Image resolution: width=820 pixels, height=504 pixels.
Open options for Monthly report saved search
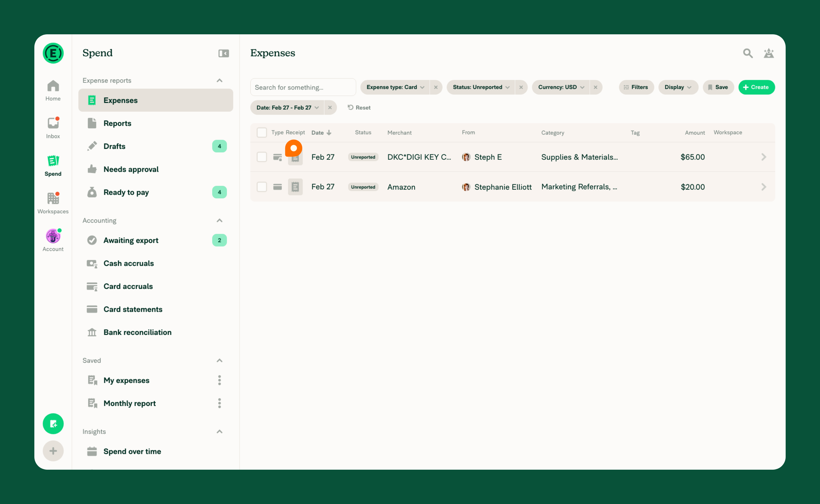[219, 403]
